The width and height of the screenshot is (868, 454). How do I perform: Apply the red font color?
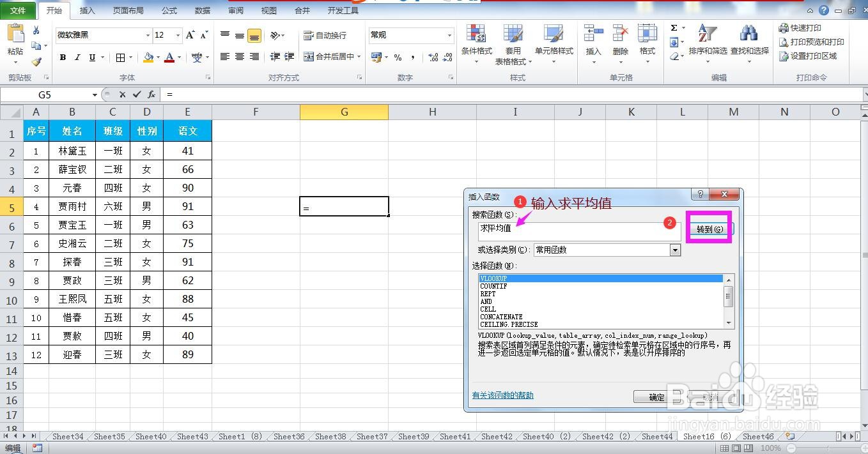click(x=169, y=57)
